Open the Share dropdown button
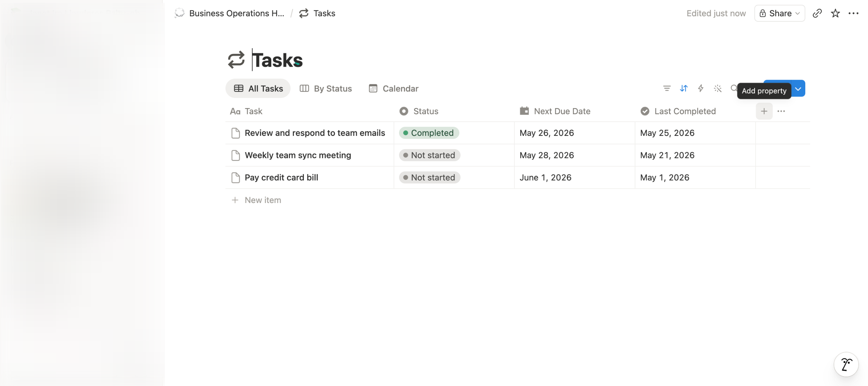The height and width of the screenshot is (386, 868). click(x=780, y=13)
